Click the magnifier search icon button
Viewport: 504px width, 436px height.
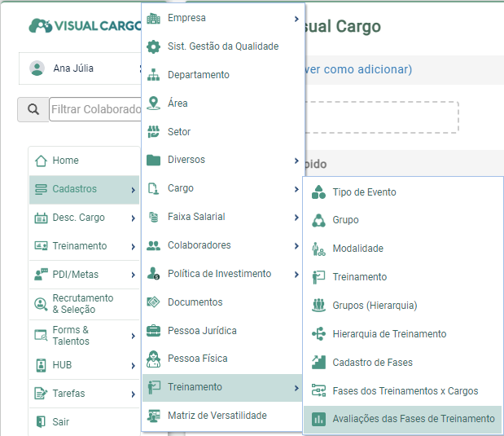33,109
